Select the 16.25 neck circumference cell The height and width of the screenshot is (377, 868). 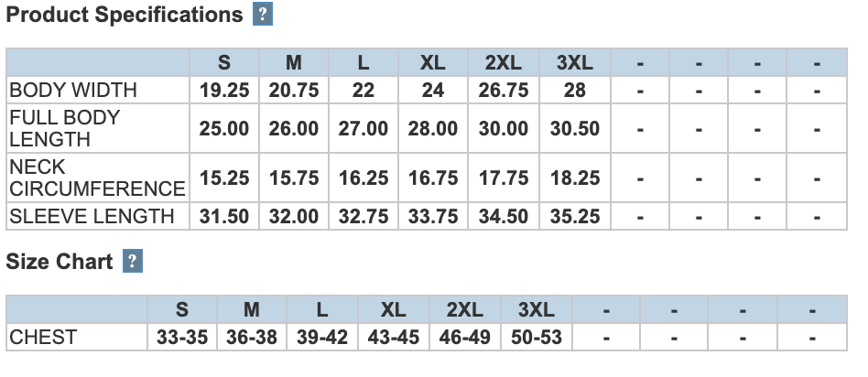click(363, 178)
